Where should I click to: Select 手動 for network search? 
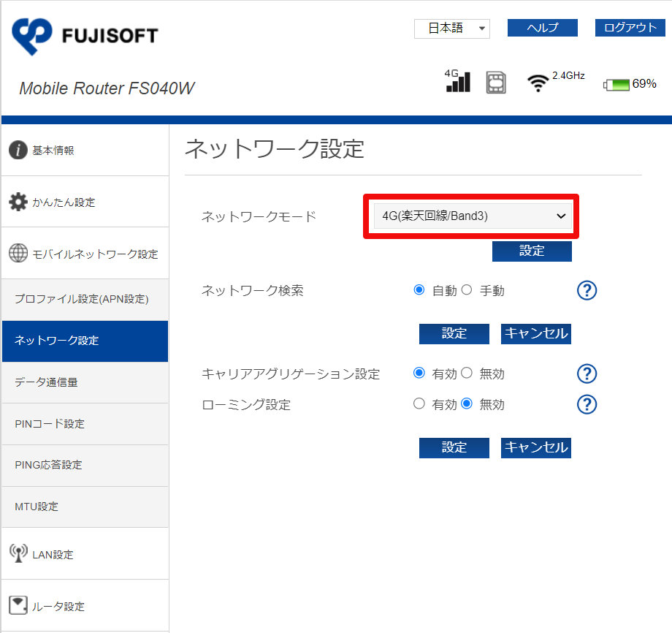point(467,290)
